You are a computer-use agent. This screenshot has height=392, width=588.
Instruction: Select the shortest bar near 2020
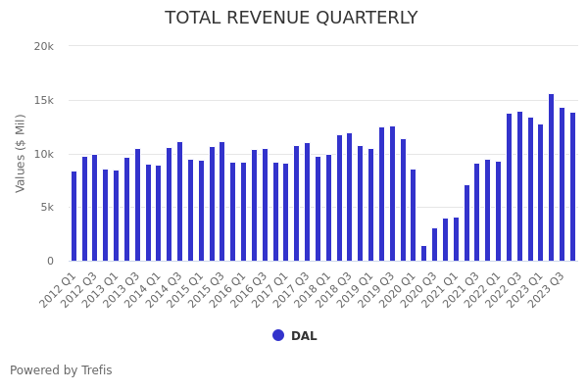[423, 253]
